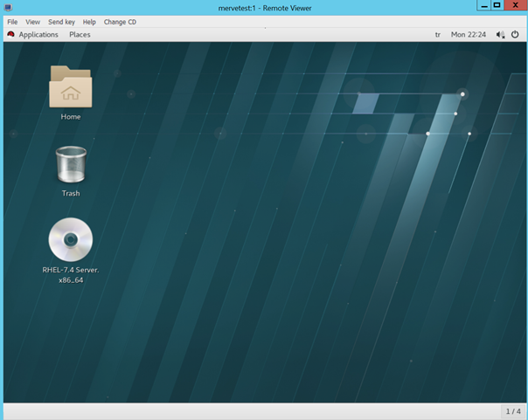This screenshot has width=528, height=420.
Task: Minimize the Remote Viewer window
Action: click(x=484, y=5)
